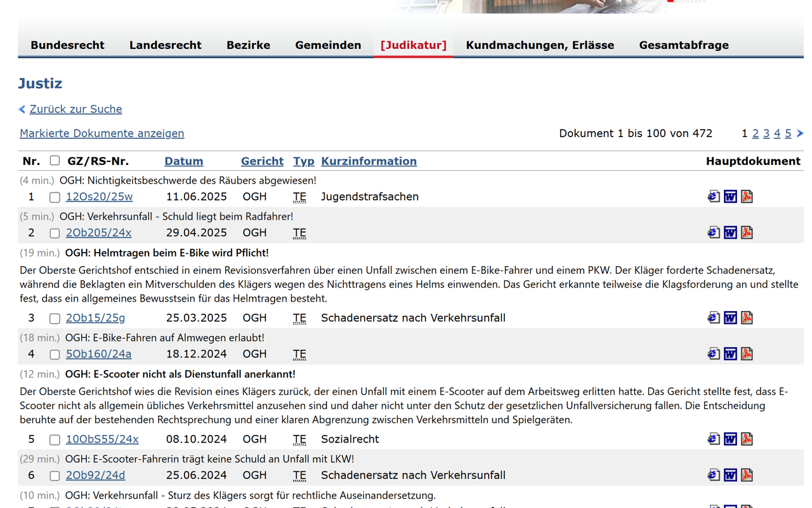This screenshot has width=812, height=508.
Task: Open PDF of document 10ObS55/24x
Action: 747,439
